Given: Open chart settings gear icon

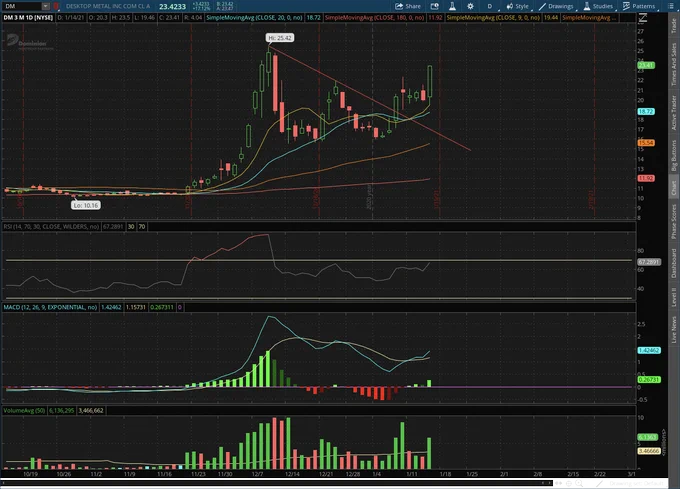Looking at the screenshot, I should (470, 6).
